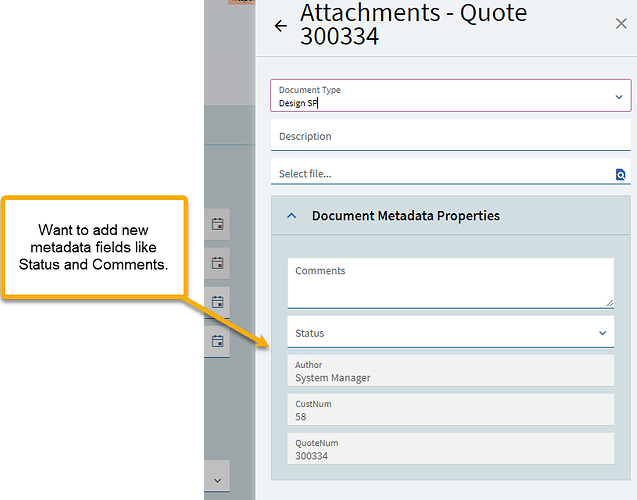Open the third calendar icon in the background form
637x500 pixels.
pyautogui.click(x=218, y=302)
